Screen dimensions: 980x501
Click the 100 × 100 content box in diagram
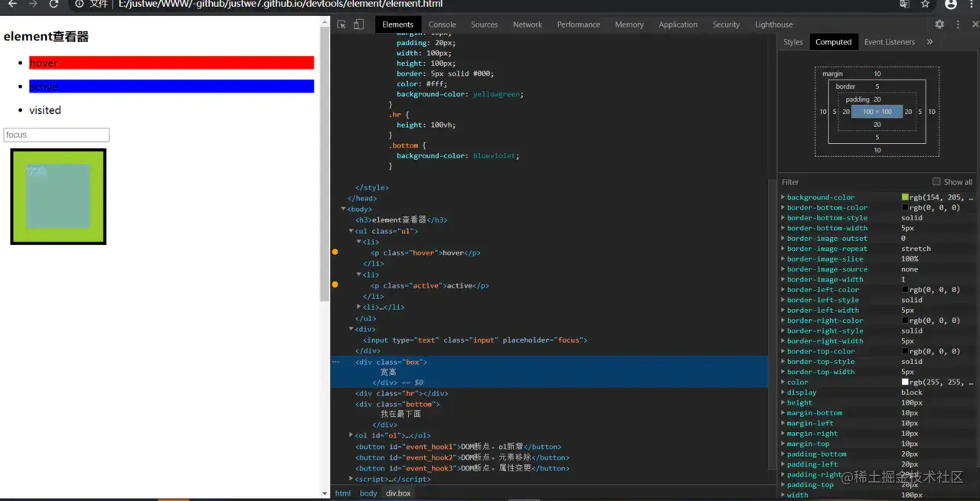(877, 112)
